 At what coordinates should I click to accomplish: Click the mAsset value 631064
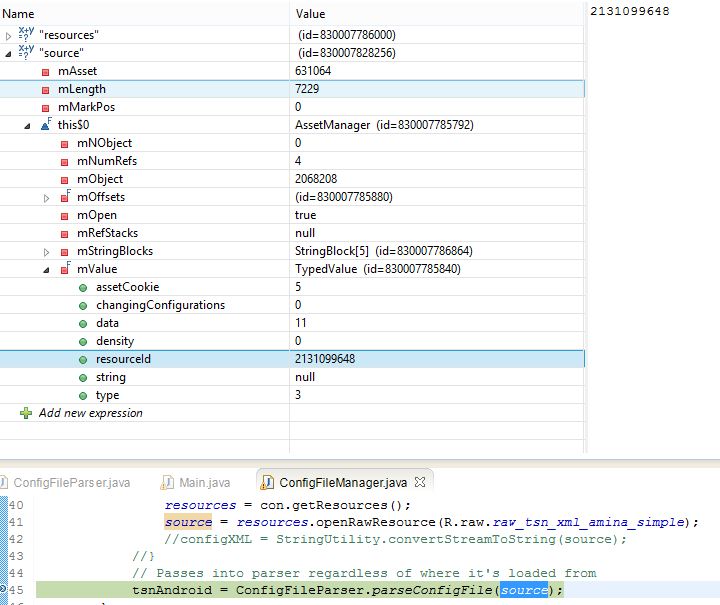tap(313, 71)
